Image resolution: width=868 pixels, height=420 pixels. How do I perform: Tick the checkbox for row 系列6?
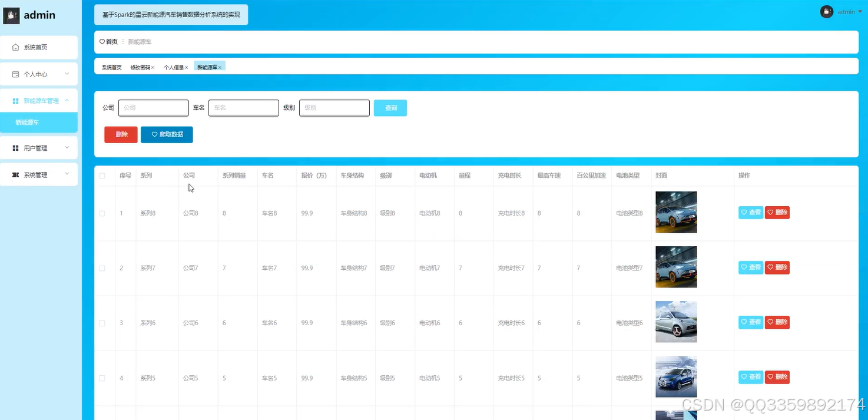[102, 323]
